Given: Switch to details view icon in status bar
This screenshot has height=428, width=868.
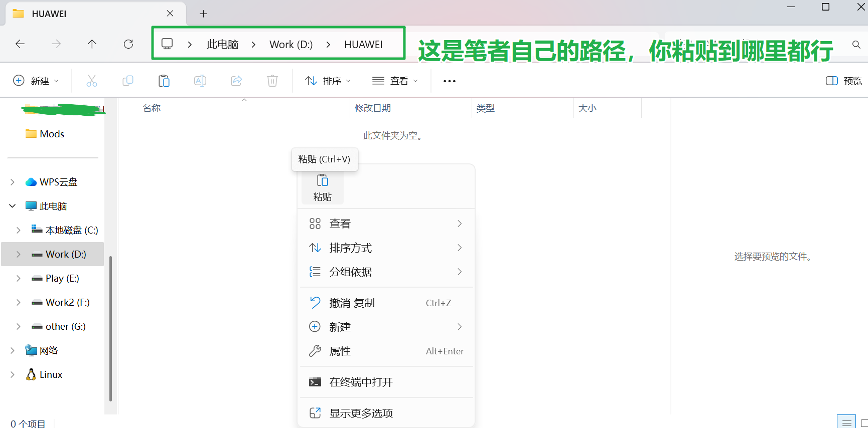Looking at the screenshot, I should click(x=846, y=422).
